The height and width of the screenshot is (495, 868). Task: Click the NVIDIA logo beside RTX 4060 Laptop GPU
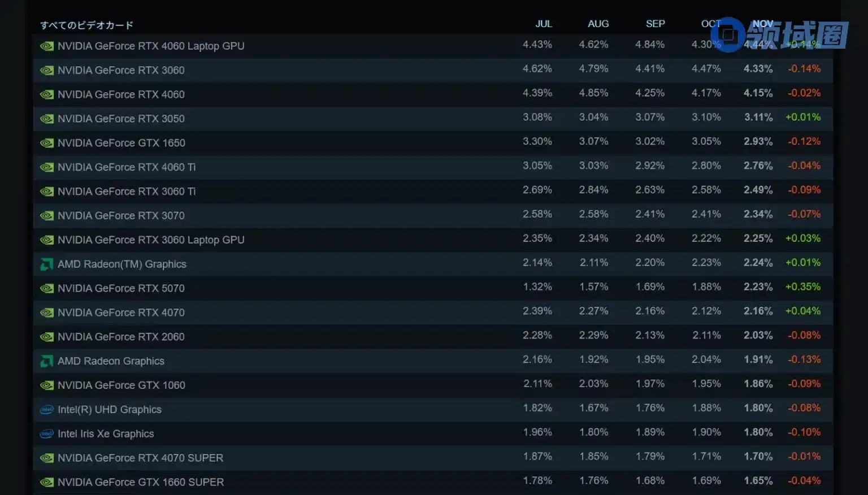[47, 46]
